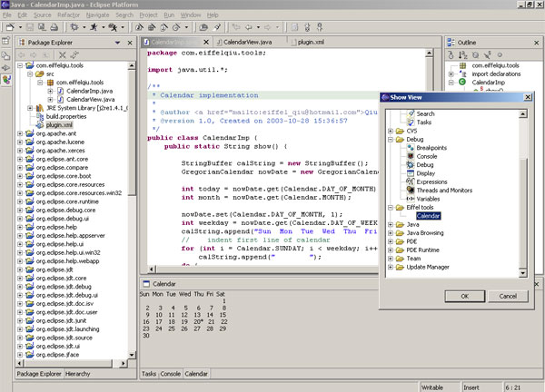Collapse the src folder in Package Explorer
This screenshot has width=545, height=392.
30,74
